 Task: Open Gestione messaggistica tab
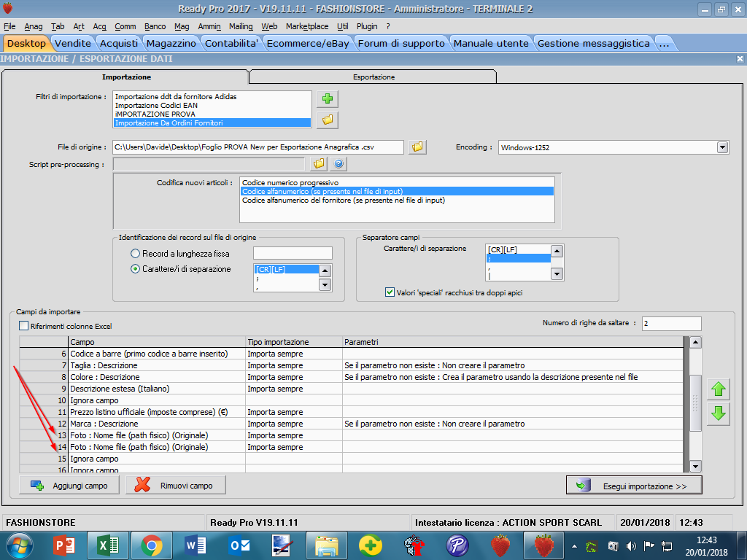[594, 43]
